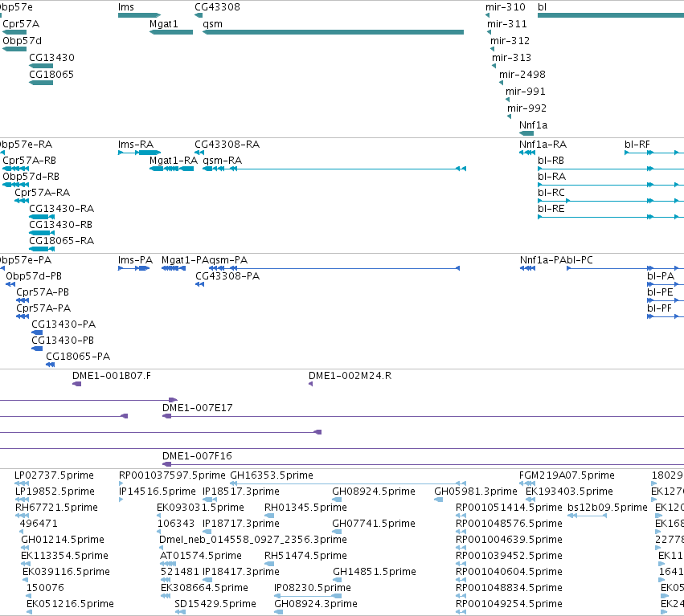This screenshot has width=684, height=616.
Task: Select Nnf1a-RA transcript label
Action: tap(543, 145)
